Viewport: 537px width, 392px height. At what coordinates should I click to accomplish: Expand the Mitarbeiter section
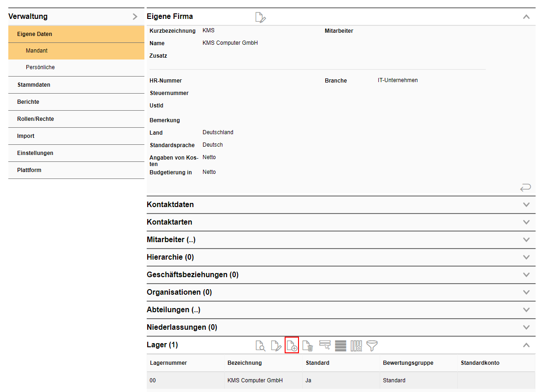click(x=526, y=240)
